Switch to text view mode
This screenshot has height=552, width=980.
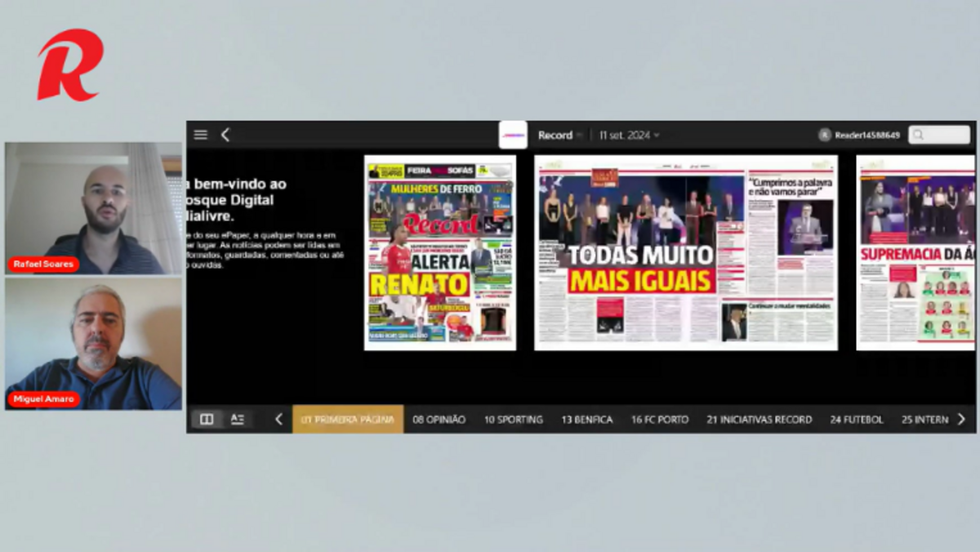(238, 419)
